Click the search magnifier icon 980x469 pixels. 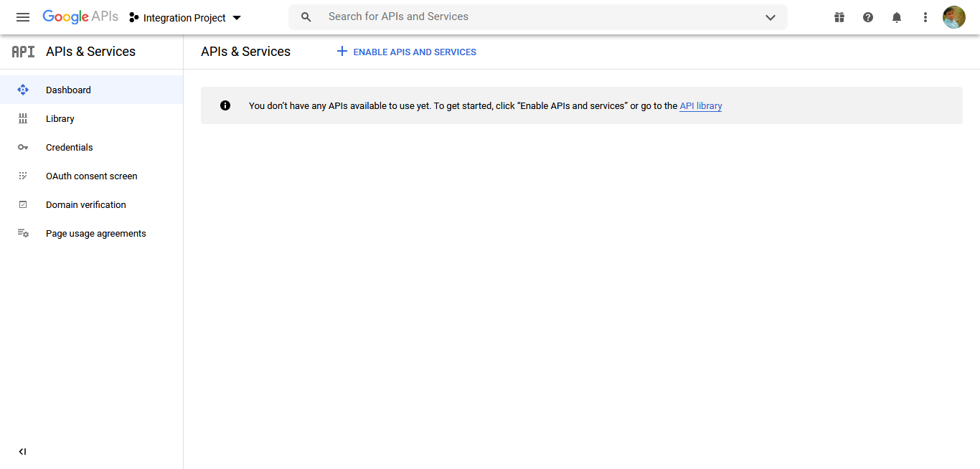tap(306, 17)
